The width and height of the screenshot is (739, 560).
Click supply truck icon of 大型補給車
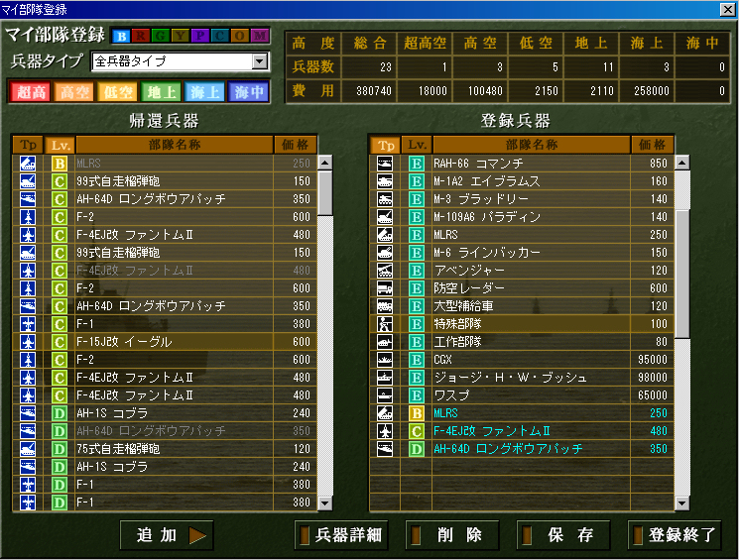[385, 306]
